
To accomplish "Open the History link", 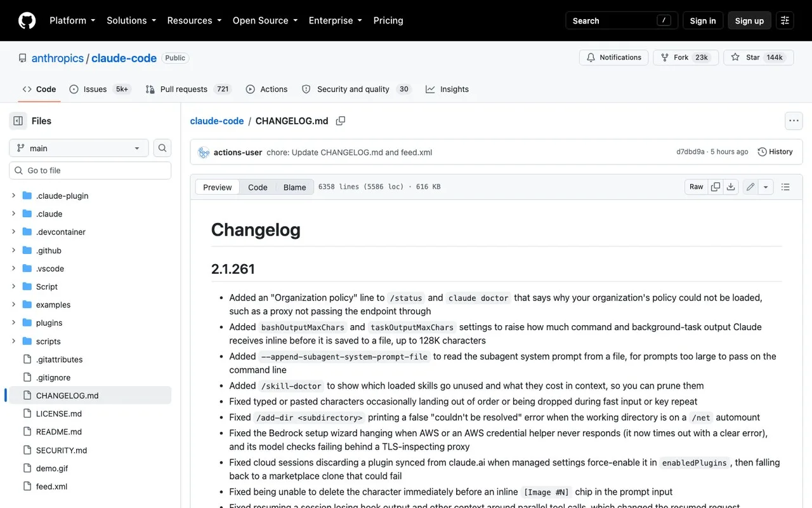I will pos(775,152).
